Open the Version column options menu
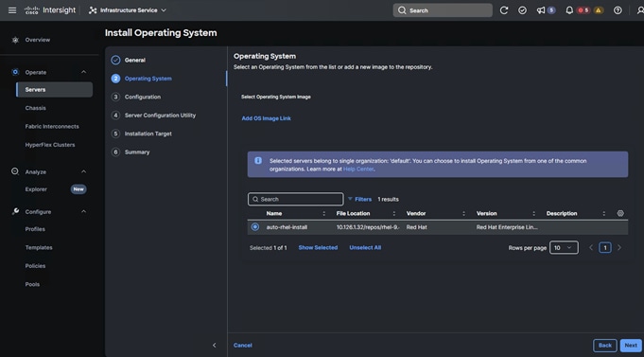This screenshot has height=357, width=644. [x=533, y=213]
